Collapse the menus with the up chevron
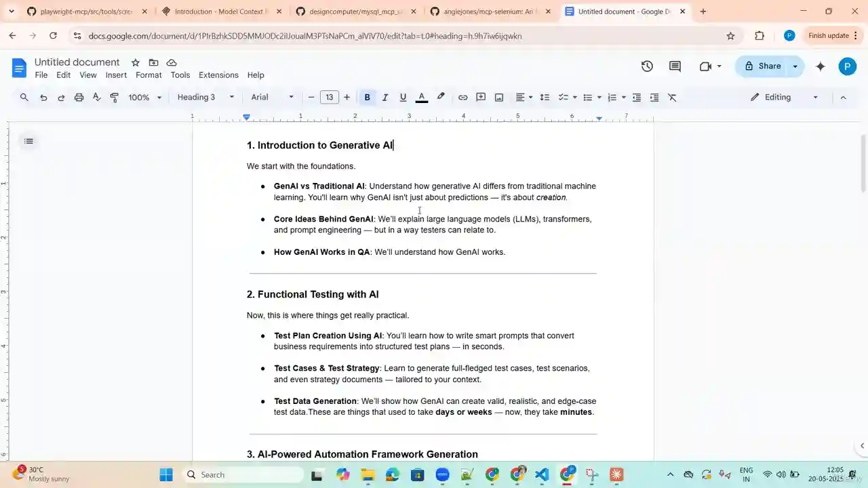The image size is (868, 488). [843, 98]
